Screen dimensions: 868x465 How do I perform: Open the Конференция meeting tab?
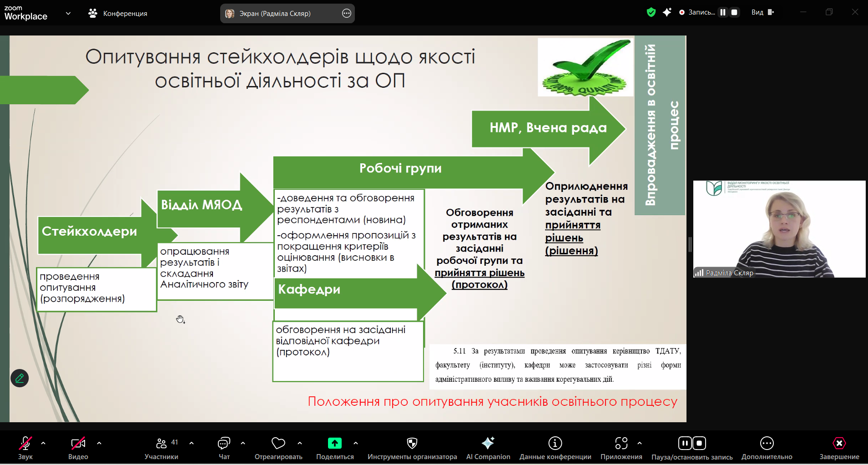[118, 13]
